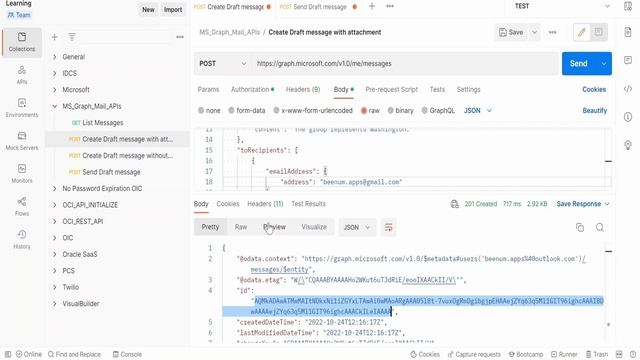Open the request info icon in the right sidebar
Viewport: 640px width, 360px height.
pyautogui.click(x=628, y=117)
